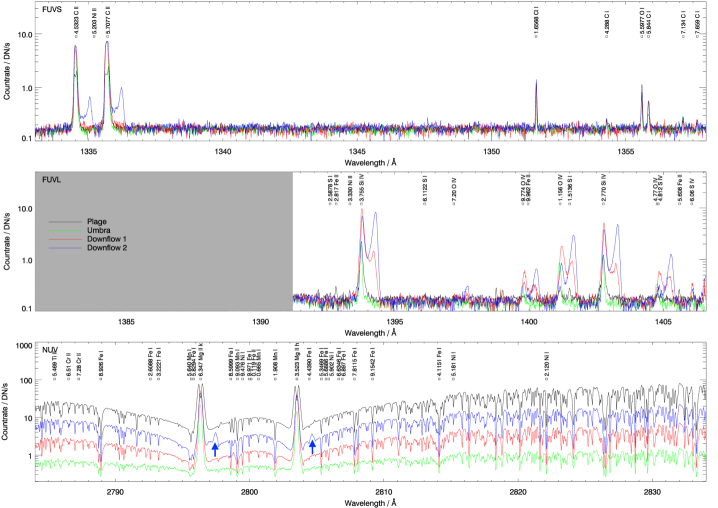Click the '7.28 Cr II' line label
This screenshot has width=718, height=508.
tap(79, 366)
